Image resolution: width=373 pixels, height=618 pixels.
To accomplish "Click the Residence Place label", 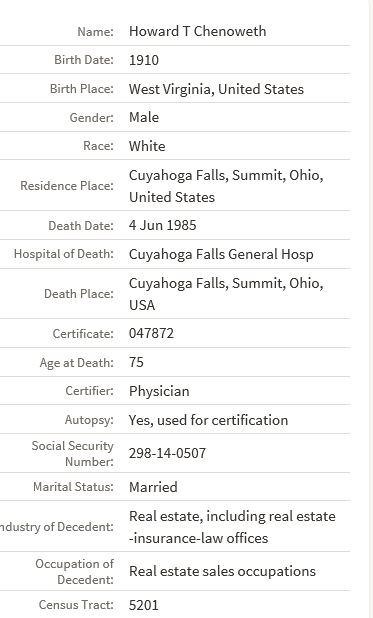I will [67, 186].
